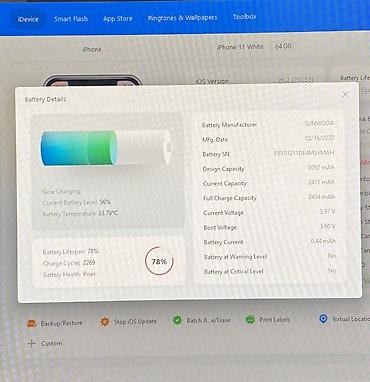Click Current Battery Level 56% text

(77, 202)
